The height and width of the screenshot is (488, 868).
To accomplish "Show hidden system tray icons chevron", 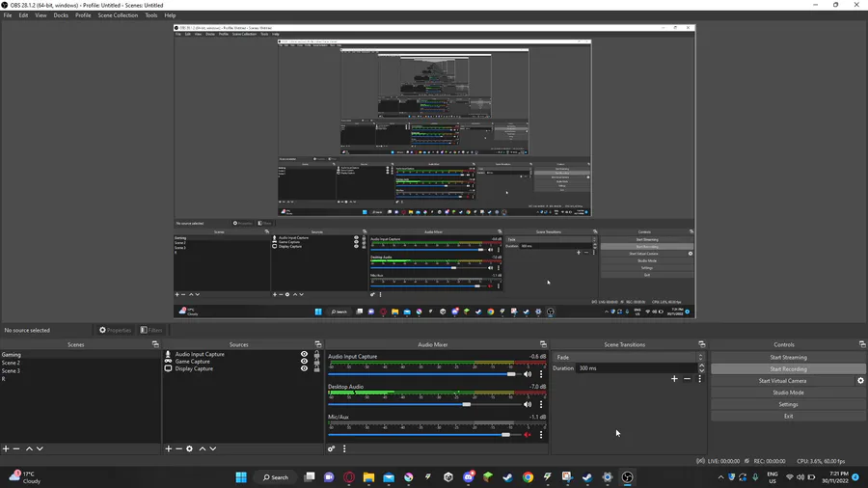I will pyautogui.click(x=720, y=477).
